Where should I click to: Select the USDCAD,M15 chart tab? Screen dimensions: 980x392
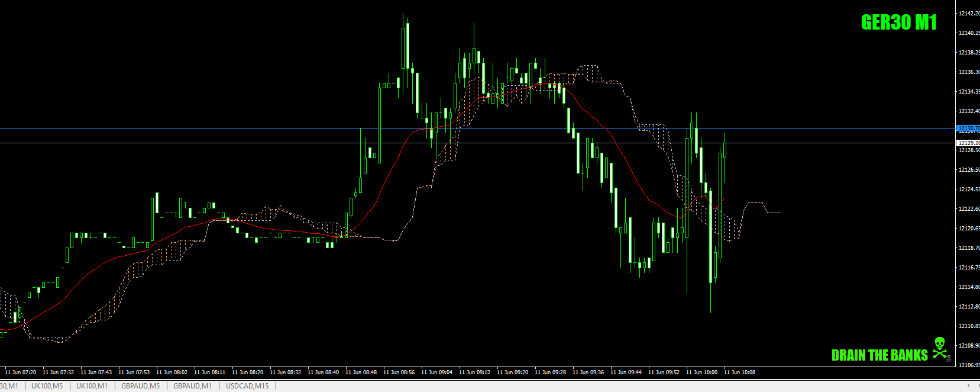[247, 386]
